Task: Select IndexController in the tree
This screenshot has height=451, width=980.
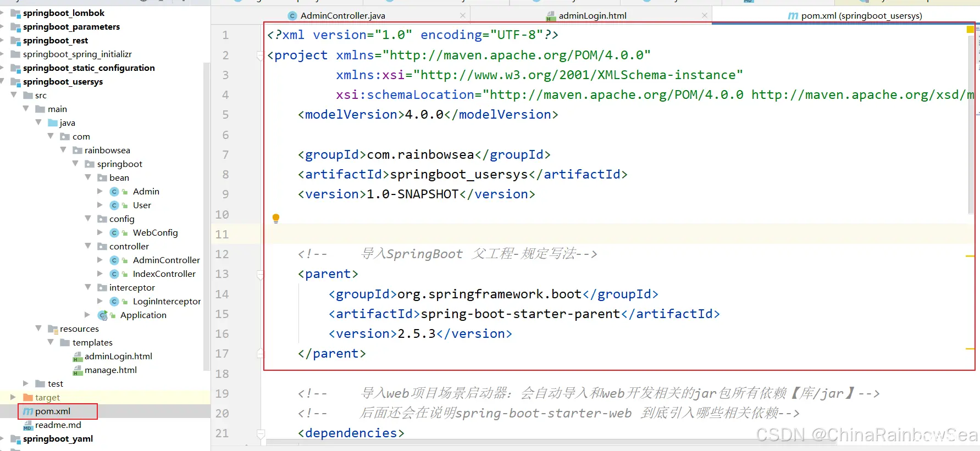Action: (x=164, y=274)
